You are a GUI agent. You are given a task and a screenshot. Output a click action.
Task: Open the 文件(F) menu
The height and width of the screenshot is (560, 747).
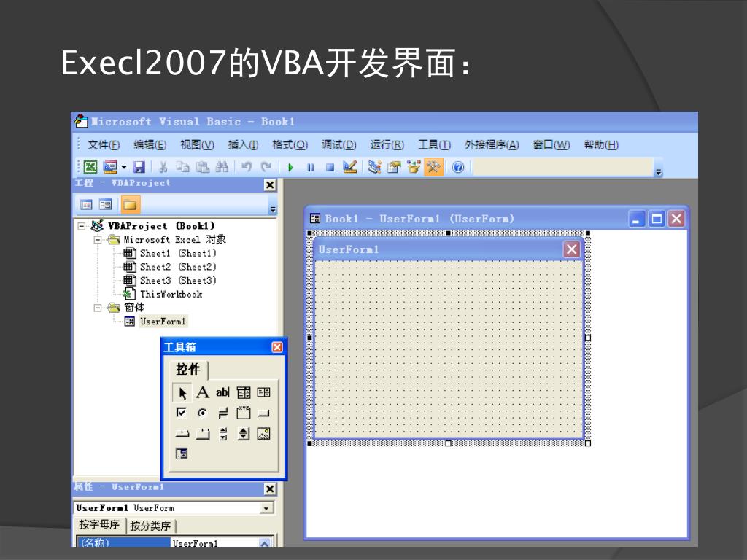[x=104, y=144]
